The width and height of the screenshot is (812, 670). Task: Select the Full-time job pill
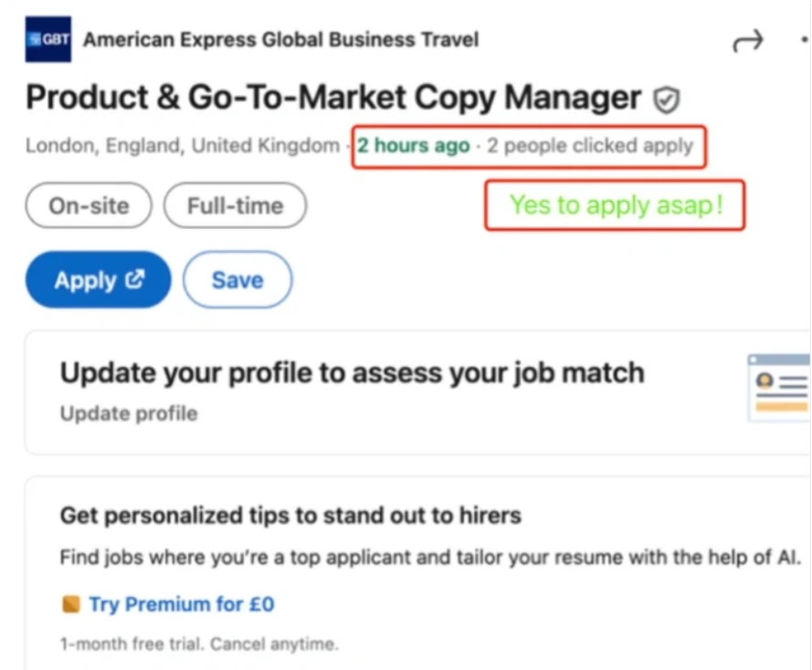pyautogui.click(x=235, y=205)
